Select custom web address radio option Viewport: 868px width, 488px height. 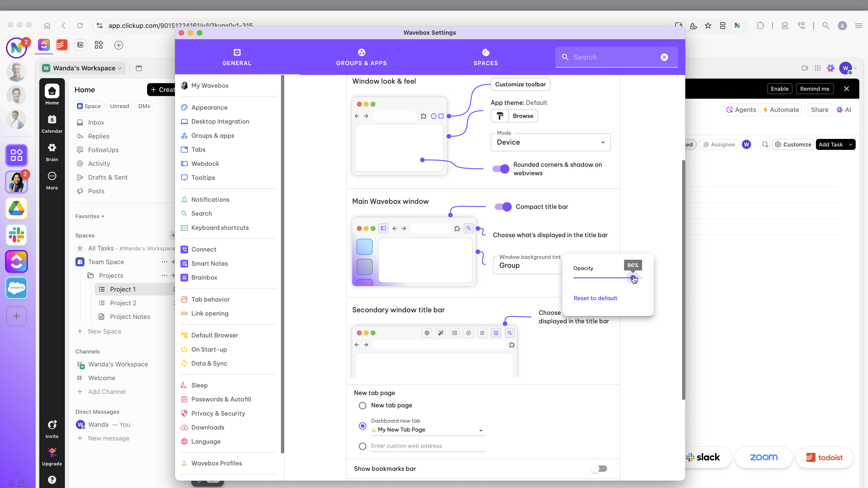coord(363,446)
